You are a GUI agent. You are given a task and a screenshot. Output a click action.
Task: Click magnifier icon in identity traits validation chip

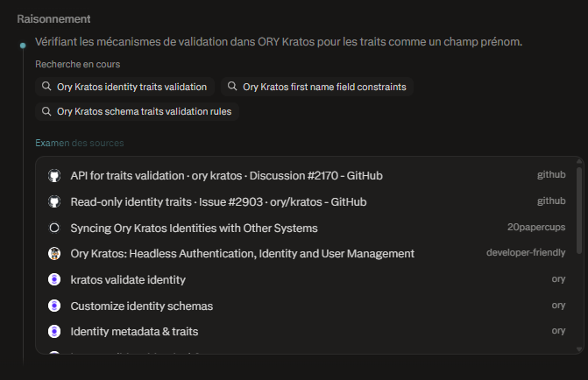[x=46, y=87]
